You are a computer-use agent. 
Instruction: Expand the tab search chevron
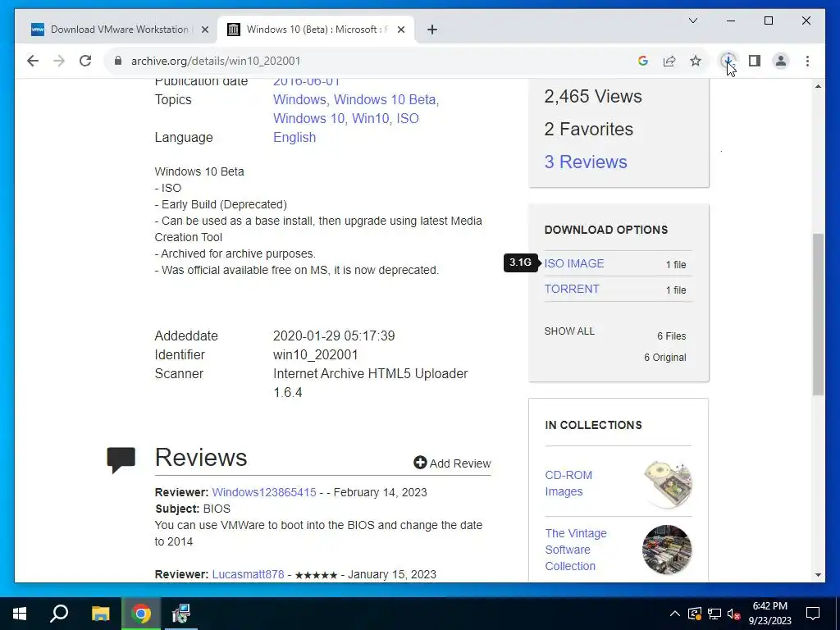(692, 21)
